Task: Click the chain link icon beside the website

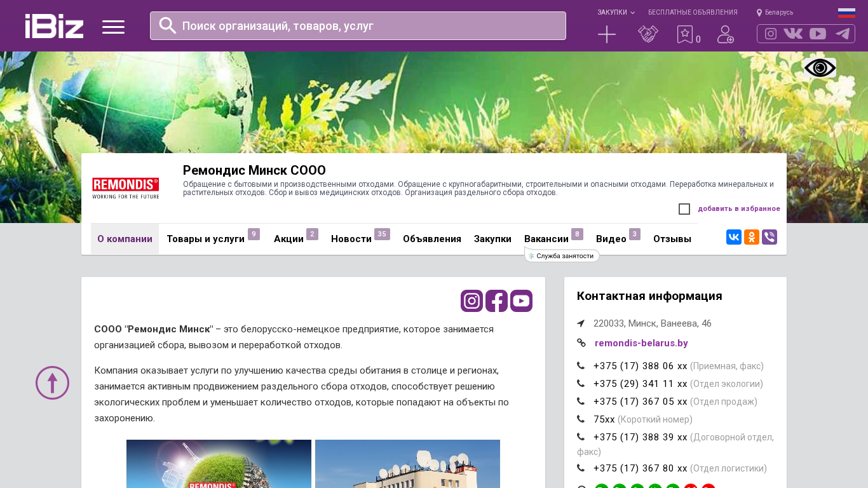Action: coord(581,343)
